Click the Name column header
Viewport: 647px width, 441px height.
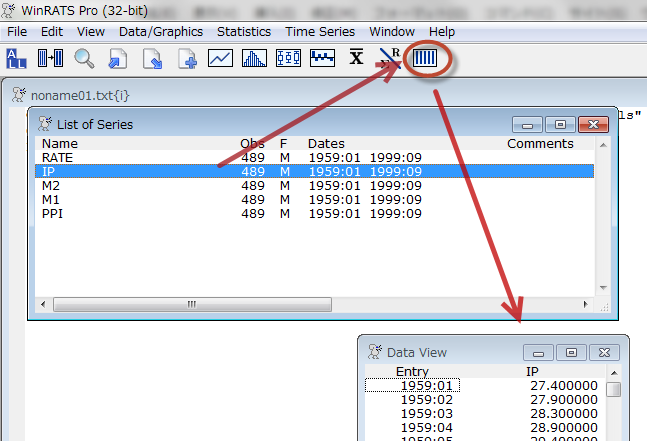click(x=60, y=144)
